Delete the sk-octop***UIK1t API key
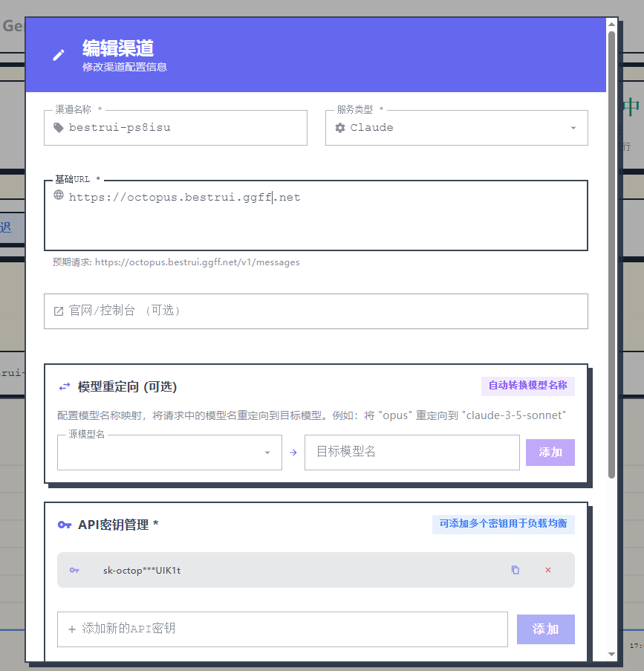The width and height of the screenshot is (644, 671). pos(548,570)
